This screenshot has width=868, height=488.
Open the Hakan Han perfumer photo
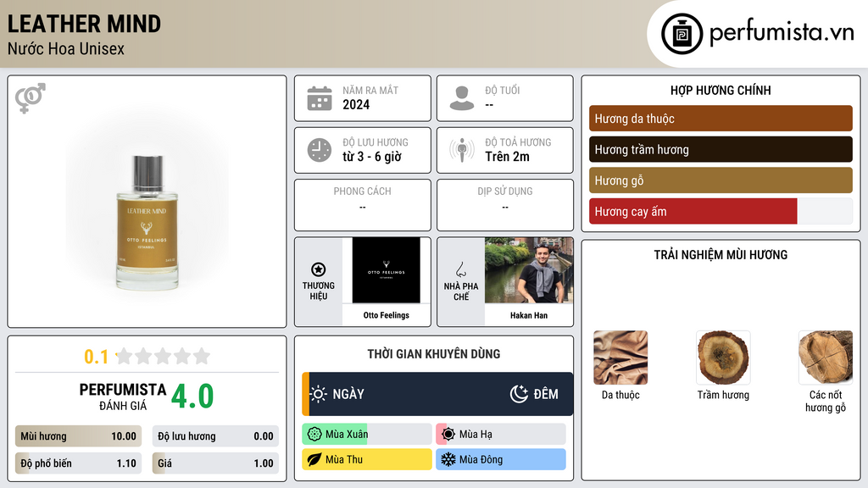529,270
